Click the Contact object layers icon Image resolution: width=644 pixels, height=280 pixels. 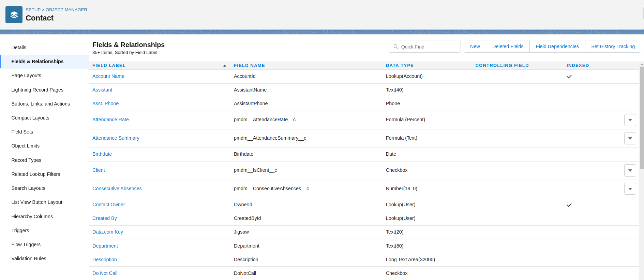pyautogui.click(x=14, y=15)
